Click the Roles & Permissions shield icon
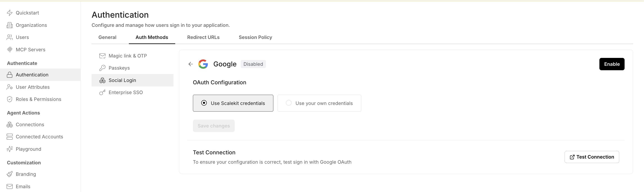This screenshot has width=644, height=192. (x=10, y=99)
